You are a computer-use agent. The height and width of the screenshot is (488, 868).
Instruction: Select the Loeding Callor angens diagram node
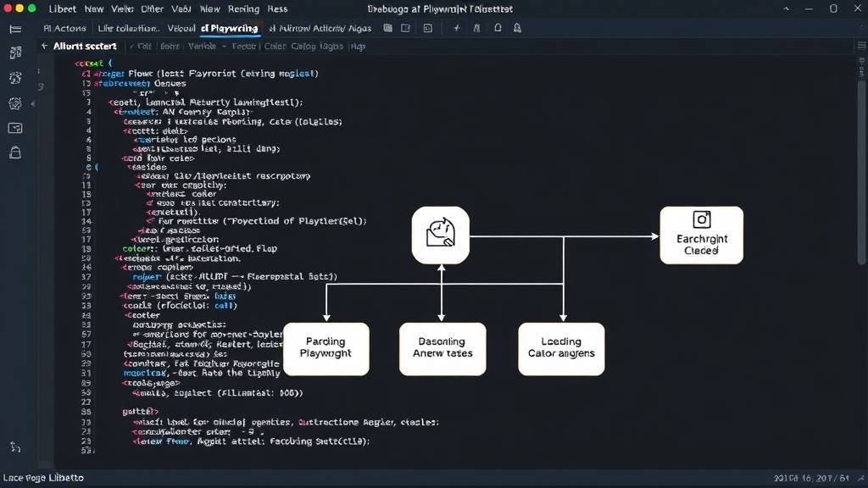click(561, 349)
